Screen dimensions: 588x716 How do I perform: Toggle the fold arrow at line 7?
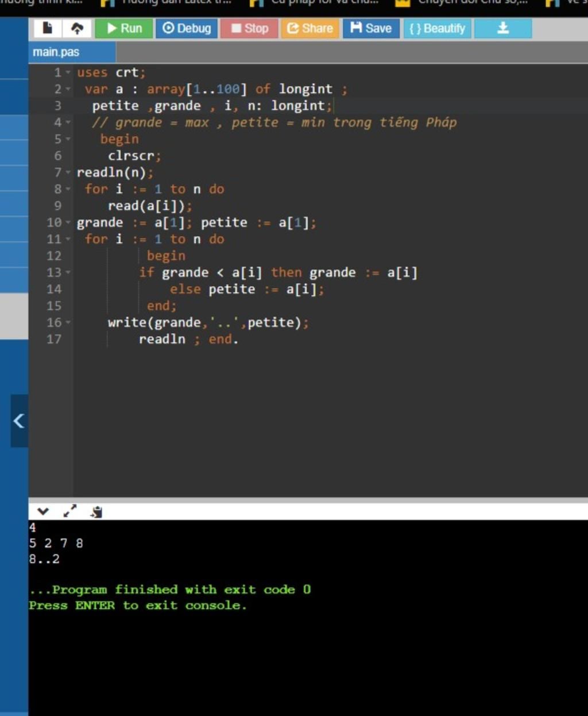tap(68, 172)
